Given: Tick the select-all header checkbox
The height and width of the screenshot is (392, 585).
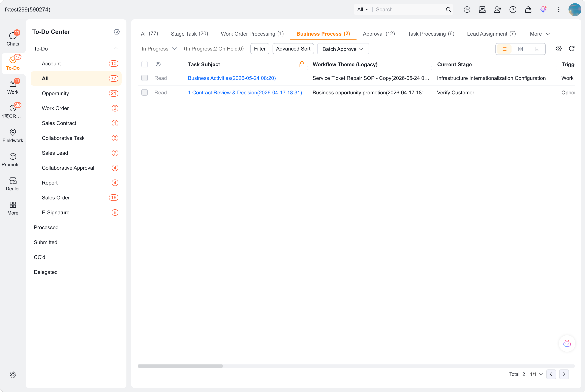Looking at the screenshot, I should point(144,64).
